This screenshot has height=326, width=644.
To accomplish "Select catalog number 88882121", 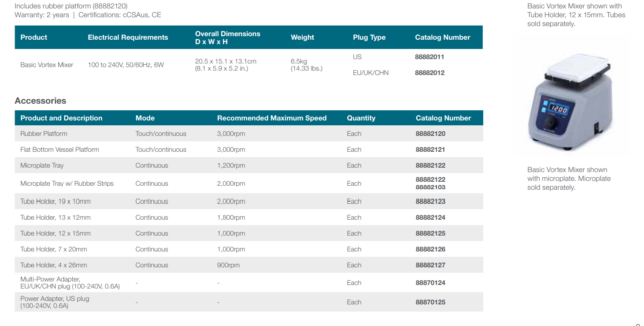I will [x=430, y=150].
